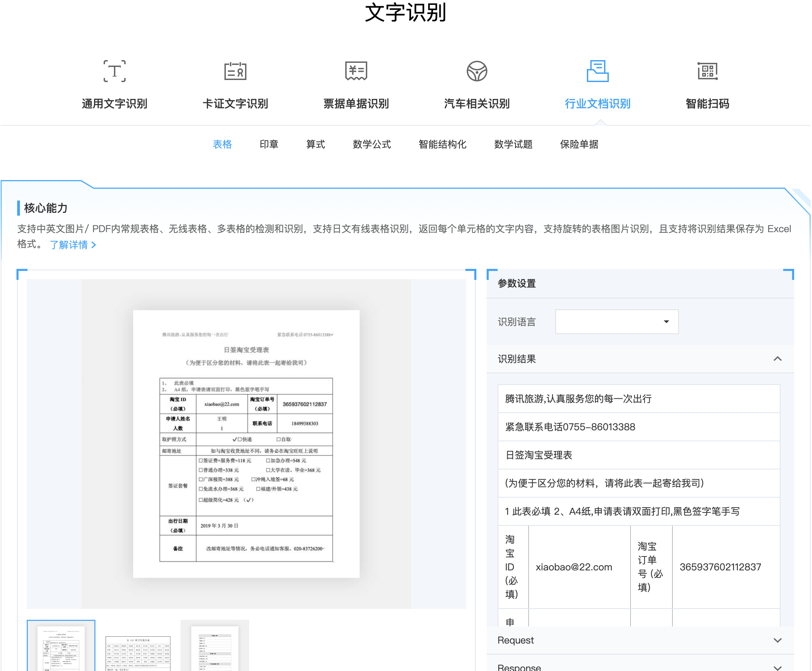
Task: Follow the 了解详情 link
Action: tap(73, 244)
